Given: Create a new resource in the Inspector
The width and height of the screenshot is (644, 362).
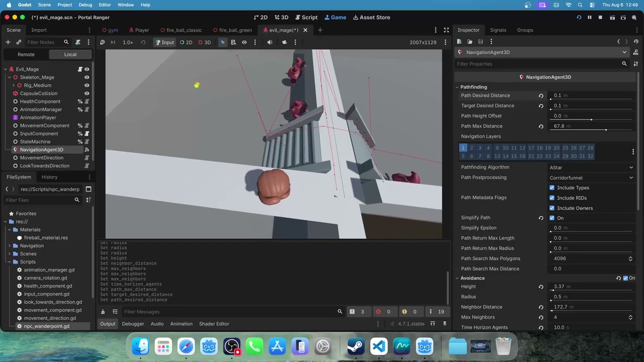Looking at the screenshot, I should point(459,42).
